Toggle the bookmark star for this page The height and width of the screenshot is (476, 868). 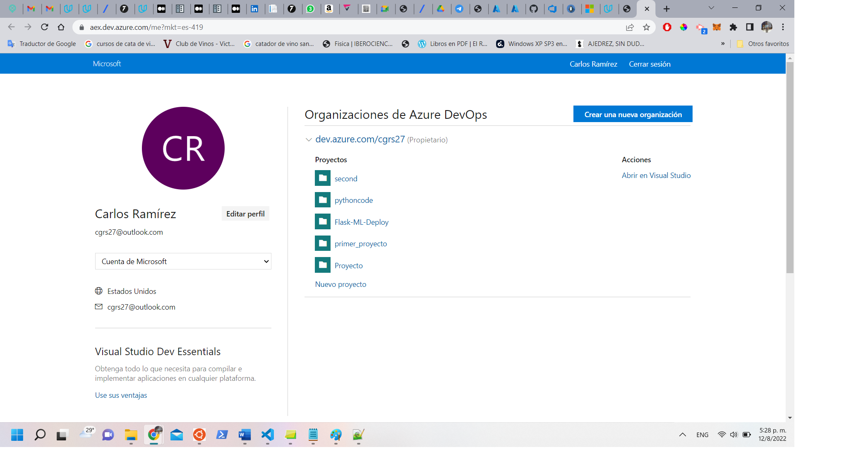[646, 27]
